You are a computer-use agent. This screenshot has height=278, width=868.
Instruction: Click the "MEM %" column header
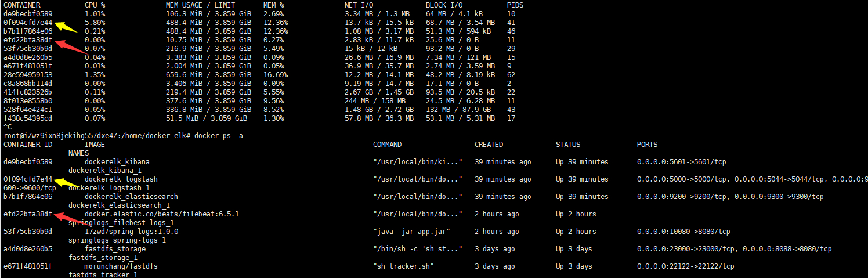click(273, 5)
